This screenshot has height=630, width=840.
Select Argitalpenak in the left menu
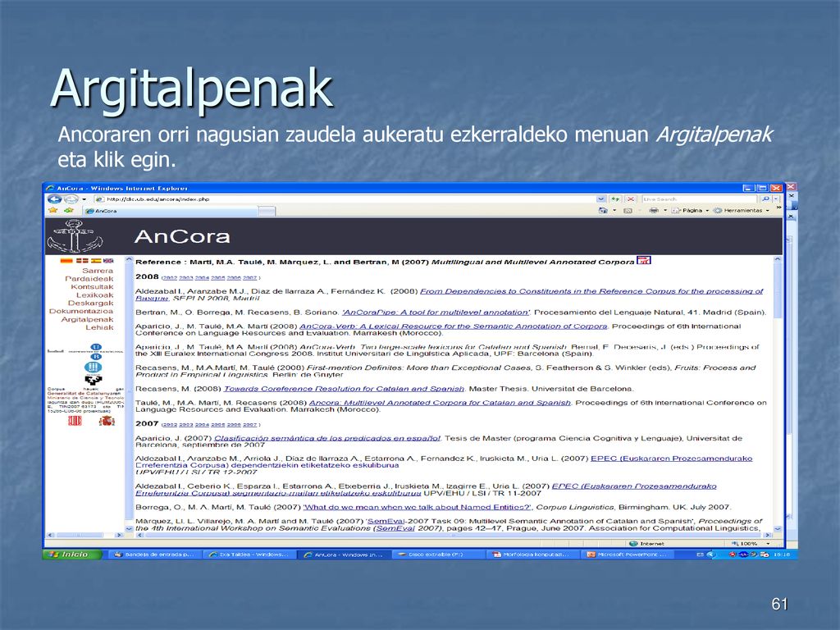pyautogui.click(x=87, y=319)
